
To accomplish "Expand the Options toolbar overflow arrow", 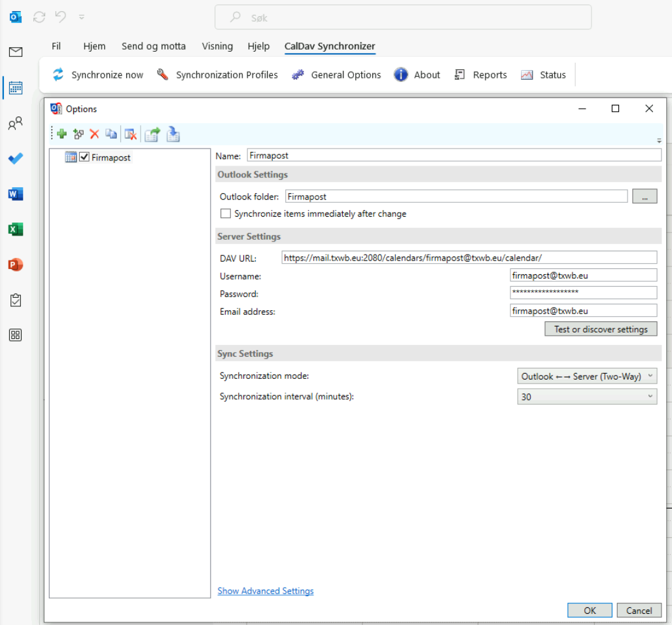I will click(659, 141).
